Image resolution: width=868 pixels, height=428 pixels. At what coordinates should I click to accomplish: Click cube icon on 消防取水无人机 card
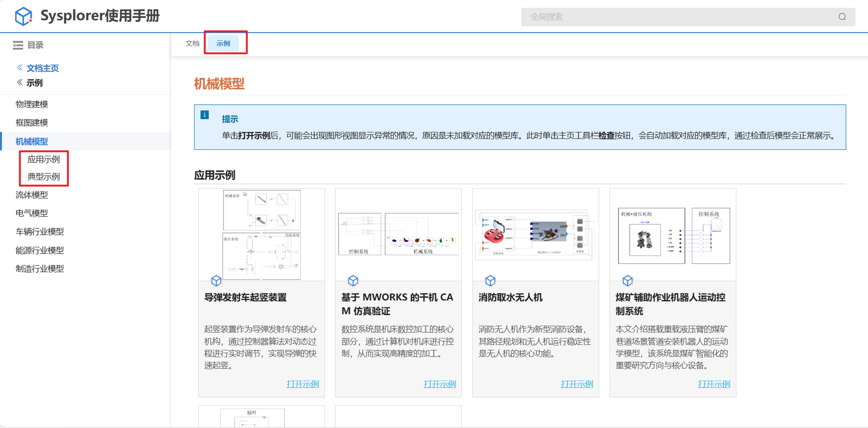[x=490, y=281]
